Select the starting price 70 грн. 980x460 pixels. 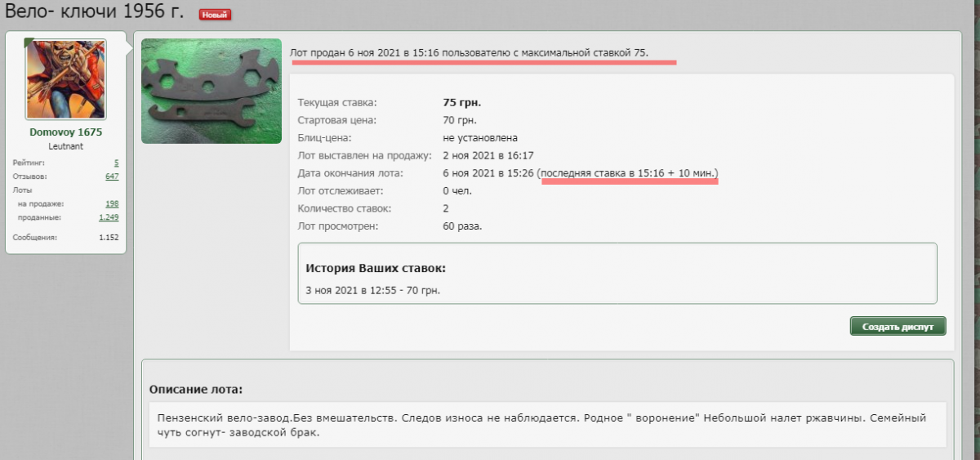click(x=461, y=120)
